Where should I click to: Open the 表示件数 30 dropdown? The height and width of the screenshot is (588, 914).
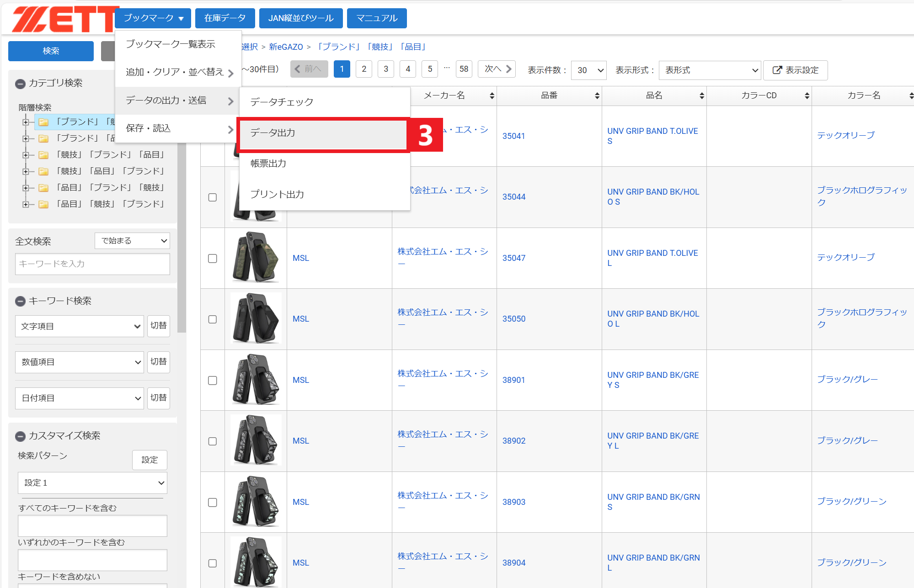pyautogui.click(x=589, y=70)
